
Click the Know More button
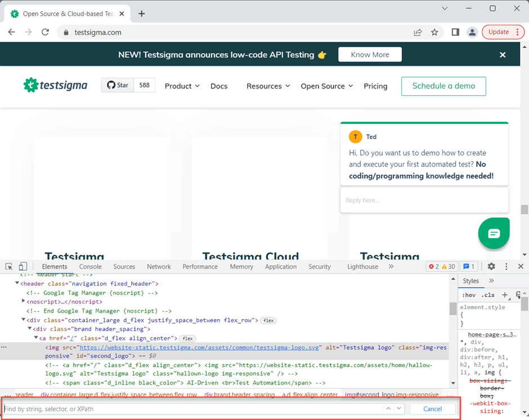coord(370,55)
